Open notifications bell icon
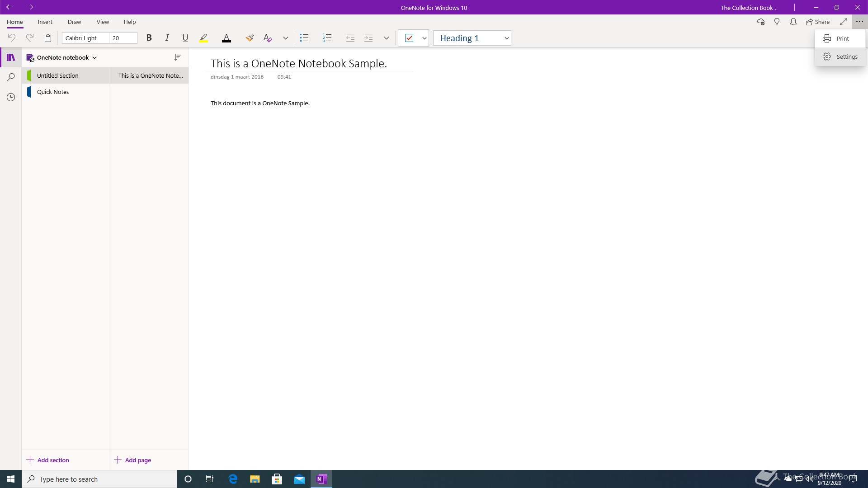 [x=793, y=22]
